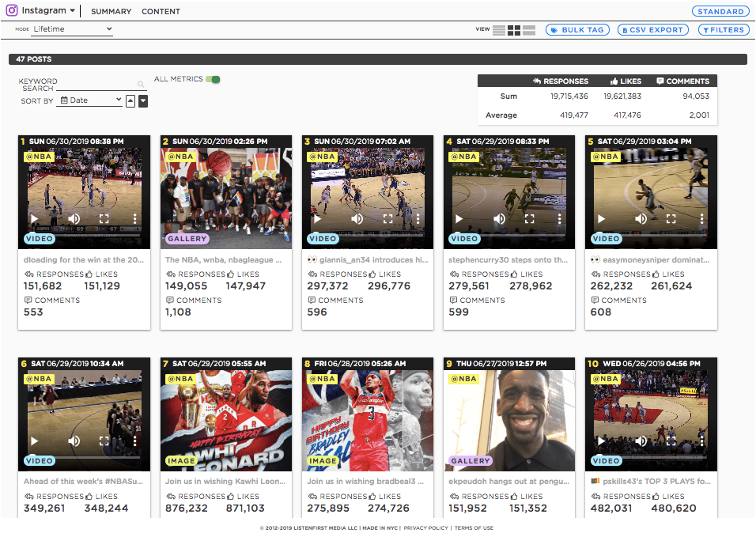Open the TERMS OF USE link
The image size is (756, 537).
tap(474, 528)
